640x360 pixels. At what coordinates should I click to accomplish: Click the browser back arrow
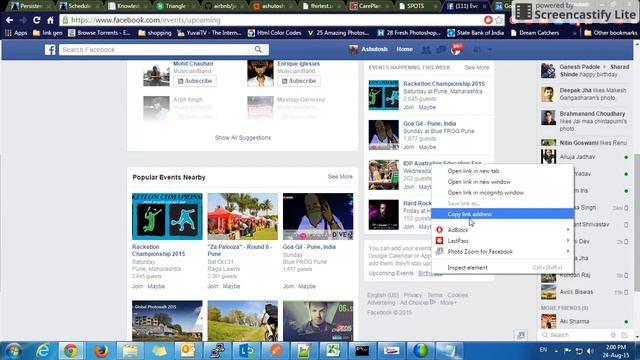click(9, 20)
